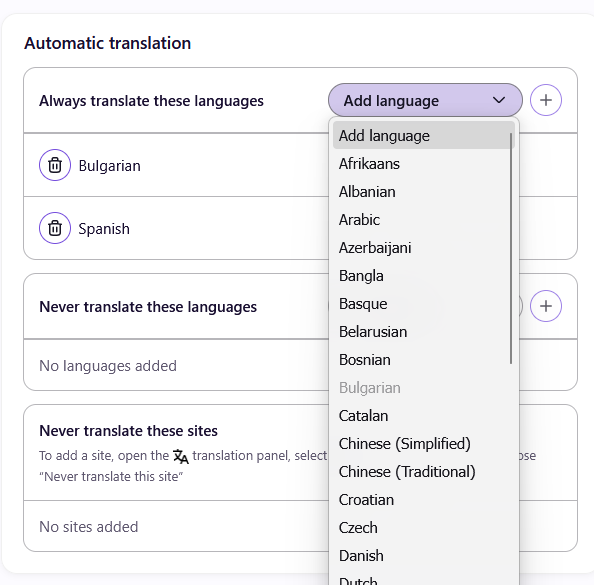Viewport: 594px width, 585px height.
Task: Select Belarusian language option
Action: pos(424,332)
